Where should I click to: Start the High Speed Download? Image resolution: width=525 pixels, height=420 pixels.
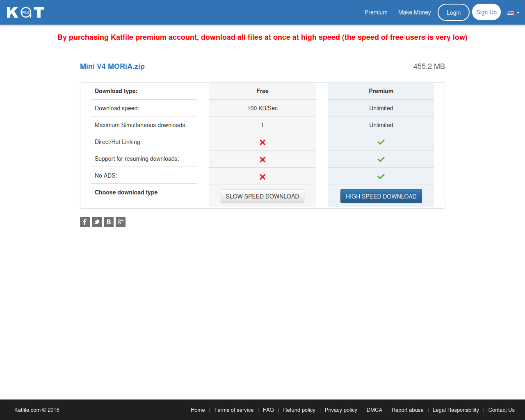tap(381, 196)
